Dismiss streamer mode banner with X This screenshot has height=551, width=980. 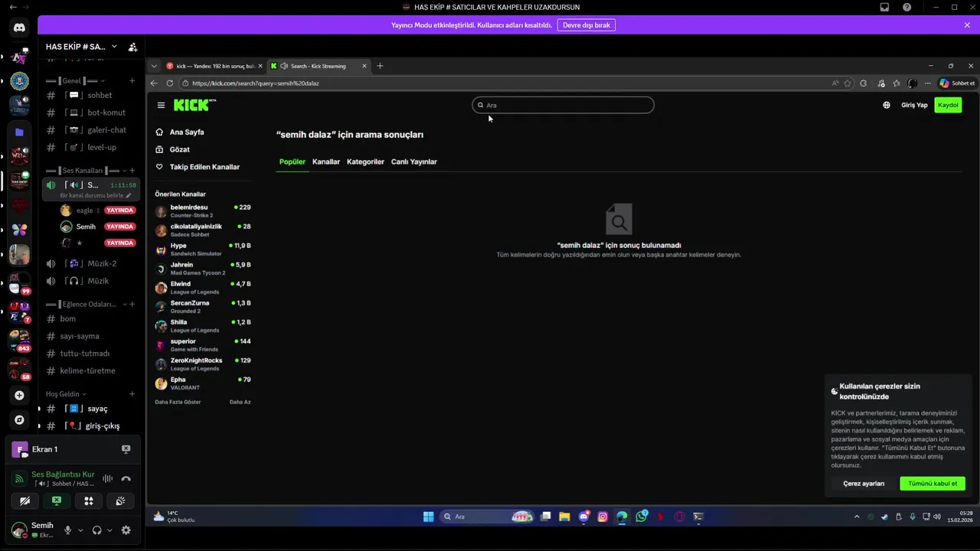967,25
